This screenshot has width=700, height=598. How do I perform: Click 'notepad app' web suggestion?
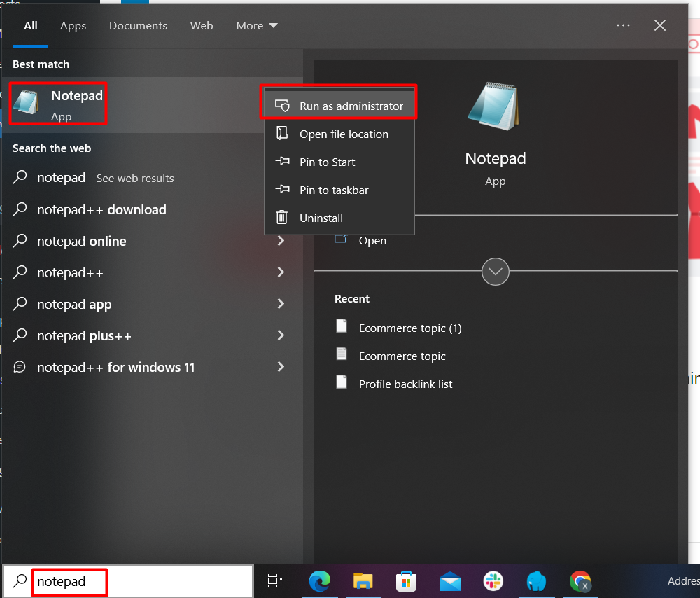tap(74, 305)
